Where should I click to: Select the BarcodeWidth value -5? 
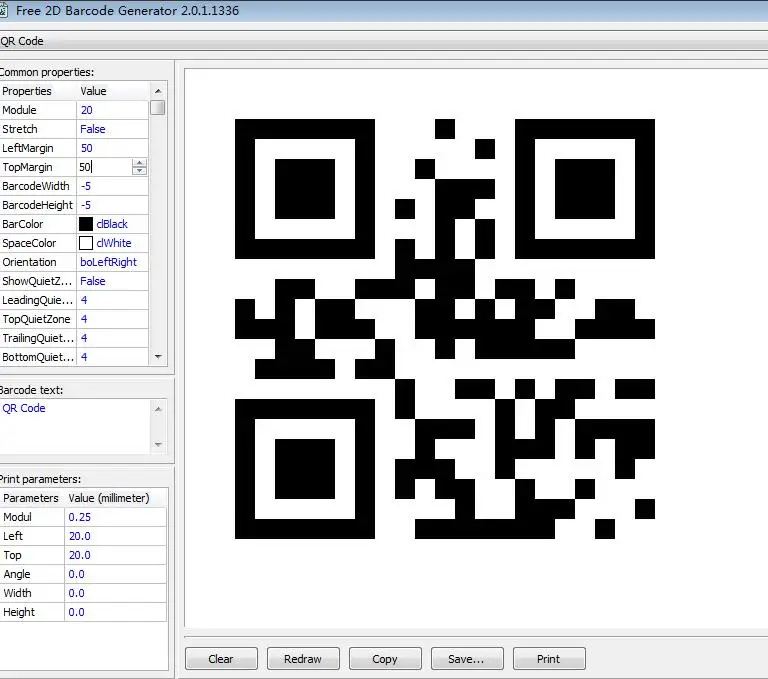tap(86, 186)
